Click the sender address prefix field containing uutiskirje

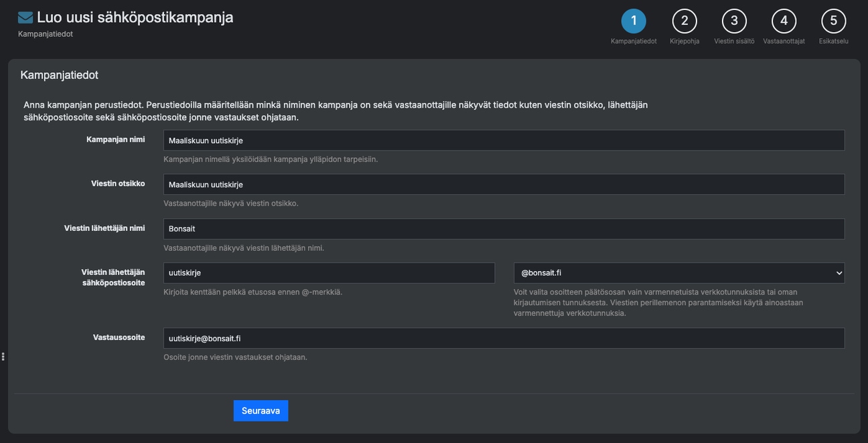pyautogui.click(x=328, y=273)
